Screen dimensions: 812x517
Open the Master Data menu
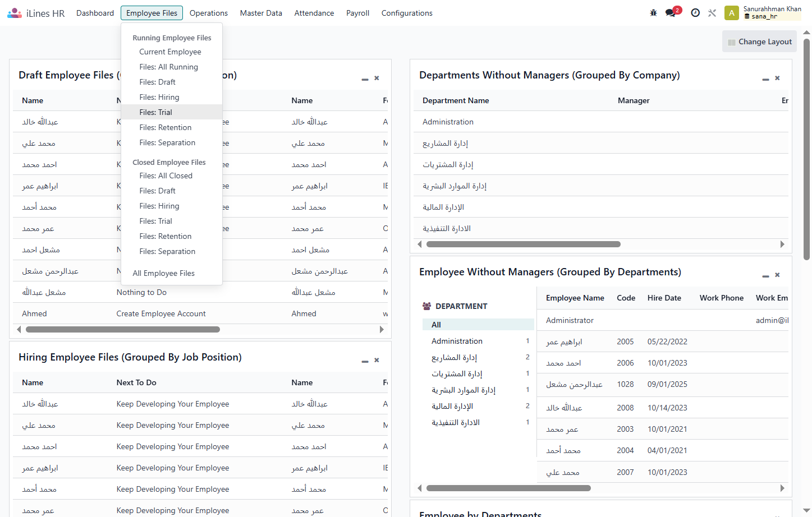261,13
